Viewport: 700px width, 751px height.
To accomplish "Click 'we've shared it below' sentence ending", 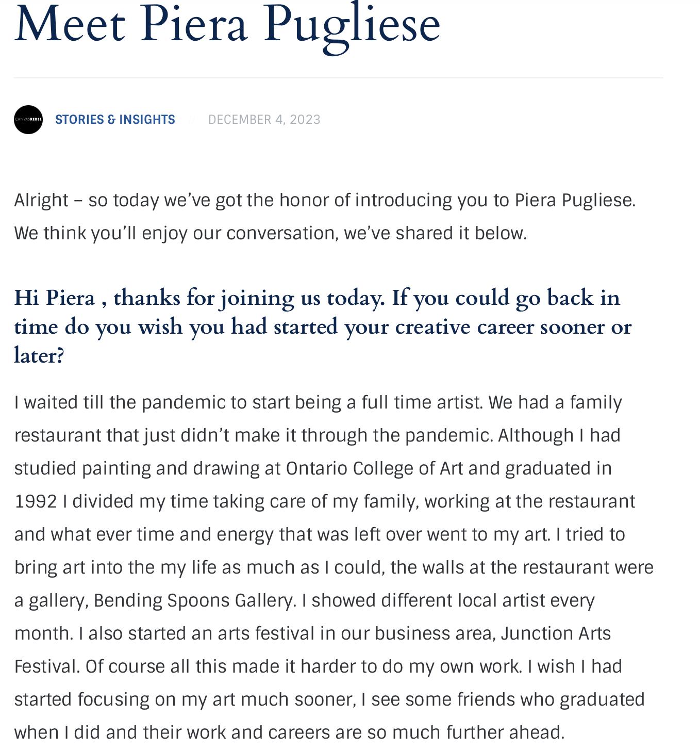I will coord(436,233).
